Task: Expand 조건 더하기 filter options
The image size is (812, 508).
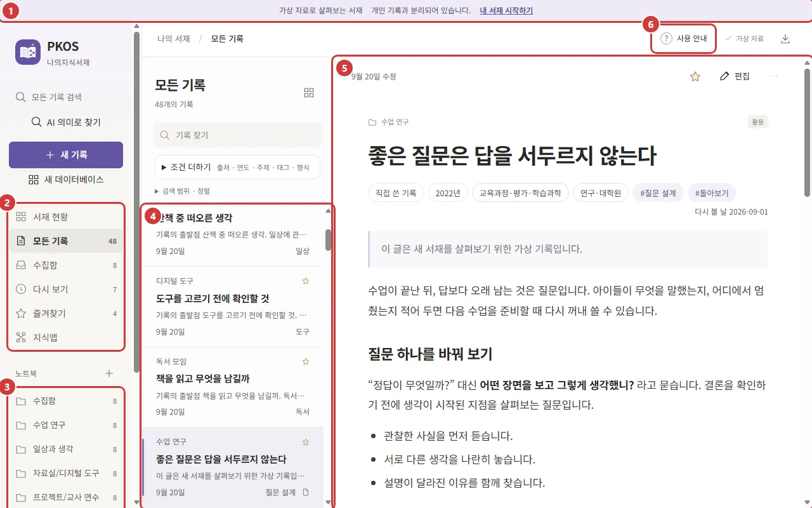Action: (237, 167)
